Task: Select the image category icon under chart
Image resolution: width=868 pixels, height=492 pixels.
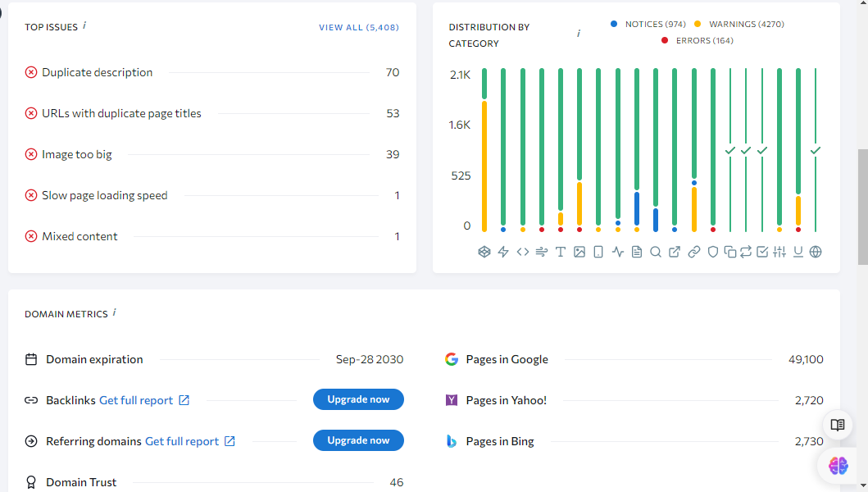Action: (579, 252)
